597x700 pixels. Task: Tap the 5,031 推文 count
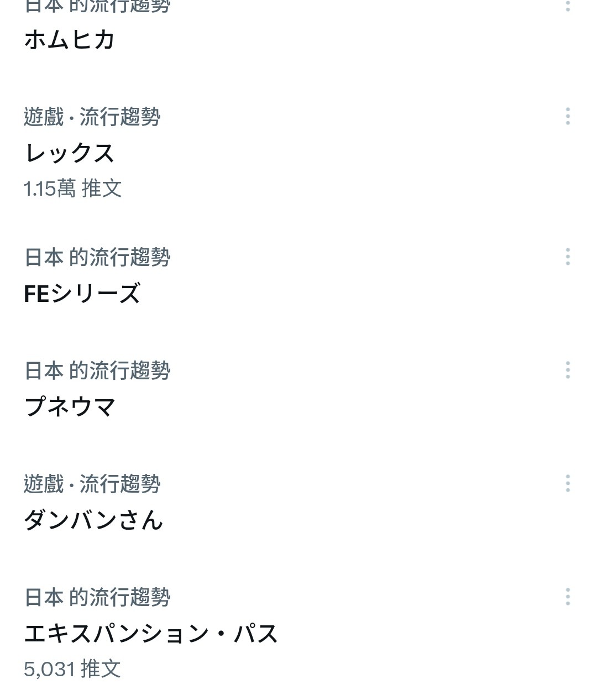click(72, 669)
